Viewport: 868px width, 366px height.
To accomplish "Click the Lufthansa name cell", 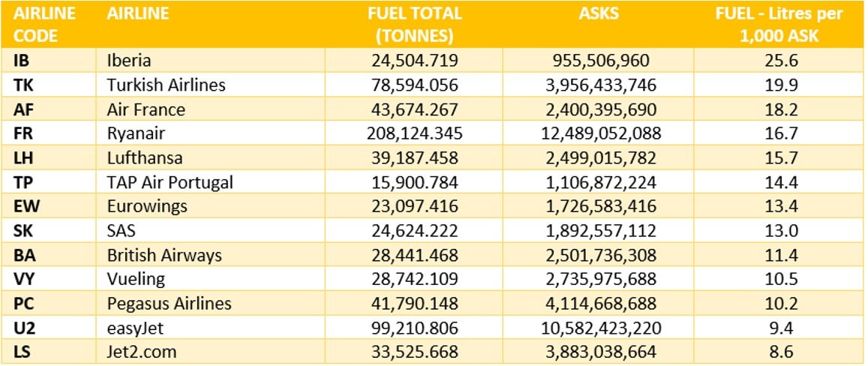I will coord(145,159).
